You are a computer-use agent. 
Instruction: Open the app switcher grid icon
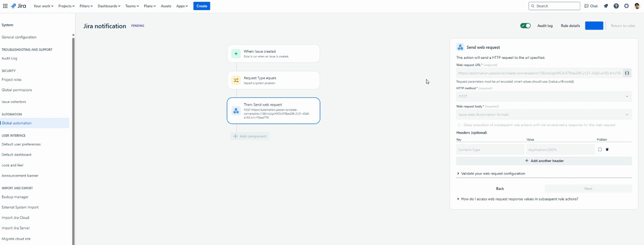(5, 6)
